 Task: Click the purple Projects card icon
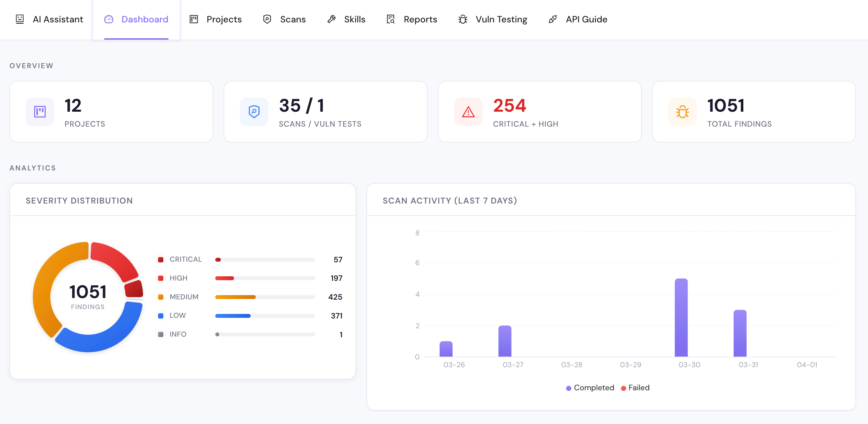pos(40,112)
